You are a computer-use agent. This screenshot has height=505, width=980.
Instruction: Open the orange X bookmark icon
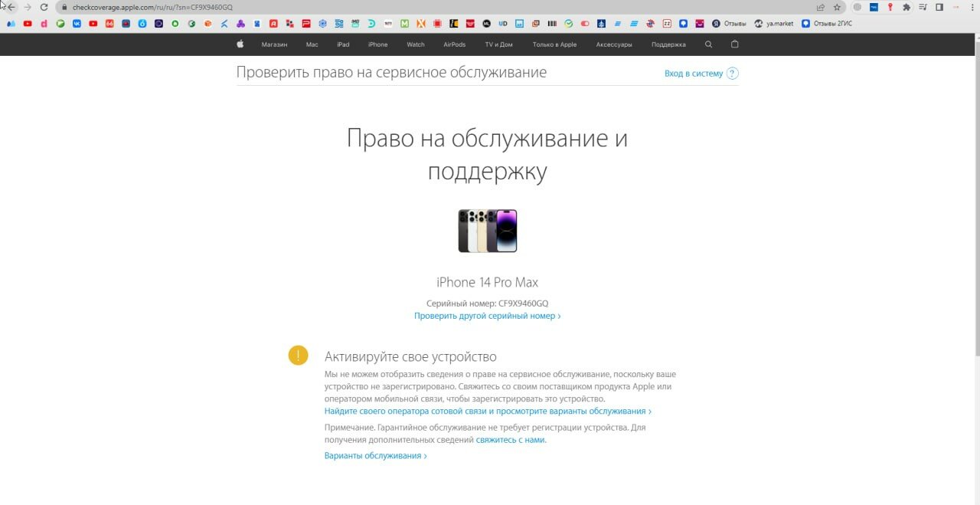(x=421, y=24)
